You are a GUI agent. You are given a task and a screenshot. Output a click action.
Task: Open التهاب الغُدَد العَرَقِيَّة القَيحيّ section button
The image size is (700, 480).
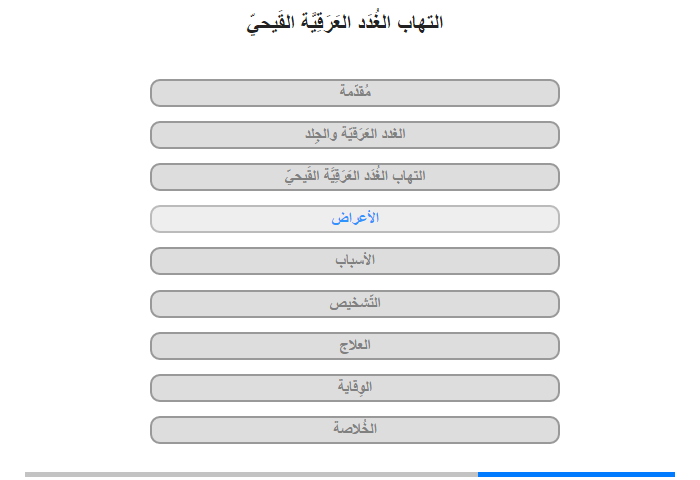click(355, 177)
